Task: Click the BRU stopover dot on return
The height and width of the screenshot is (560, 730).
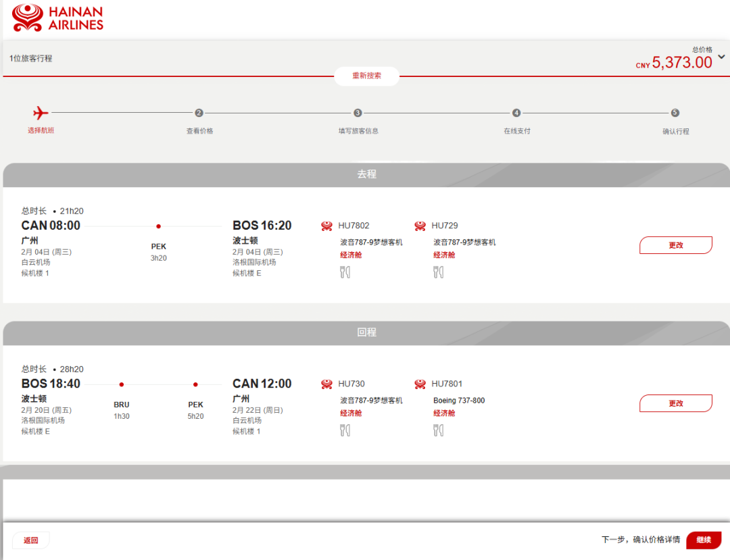Action: pyautogui.click(x=122, y=384)
